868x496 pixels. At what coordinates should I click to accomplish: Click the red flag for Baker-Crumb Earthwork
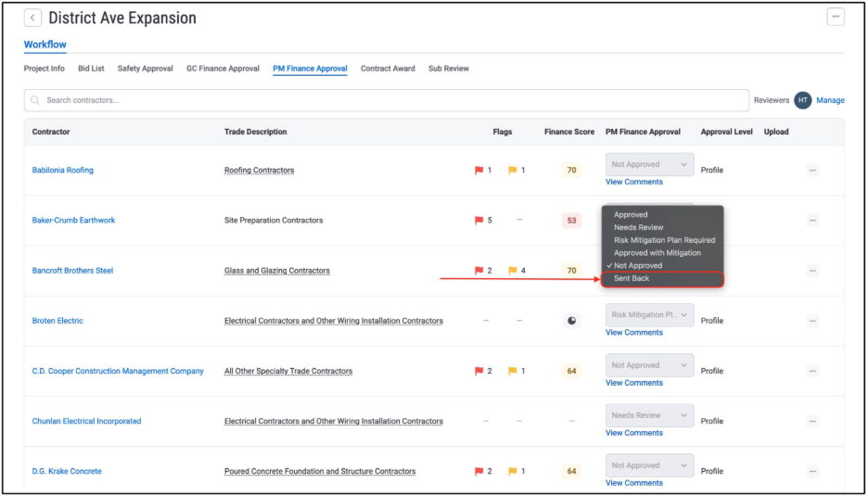tap(479, 221)
